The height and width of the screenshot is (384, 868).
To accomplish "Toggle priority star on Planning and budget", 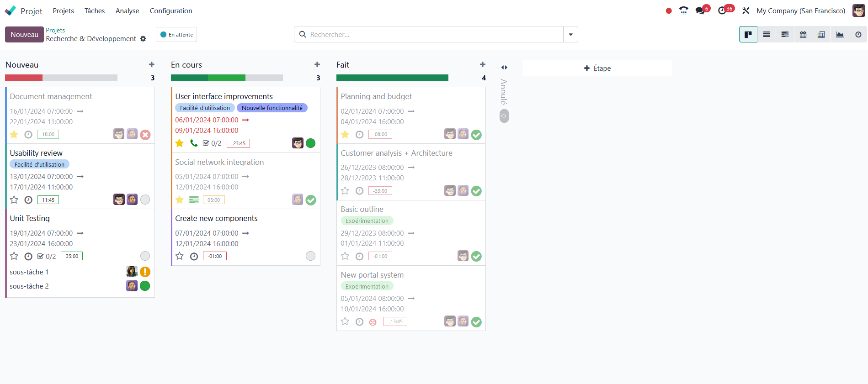I will pos(345,134).
